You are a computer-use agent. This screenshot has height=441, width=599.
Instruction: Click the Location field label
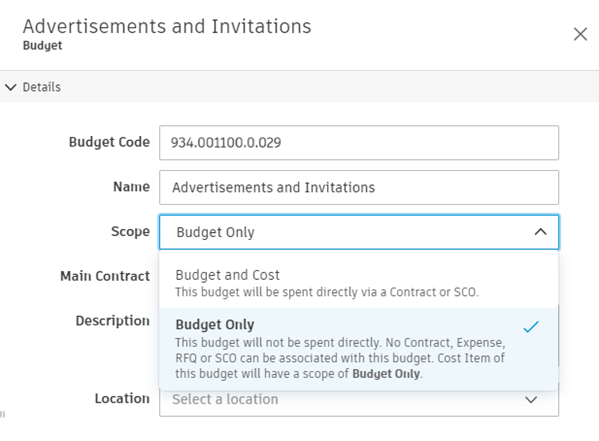(122, 399)
